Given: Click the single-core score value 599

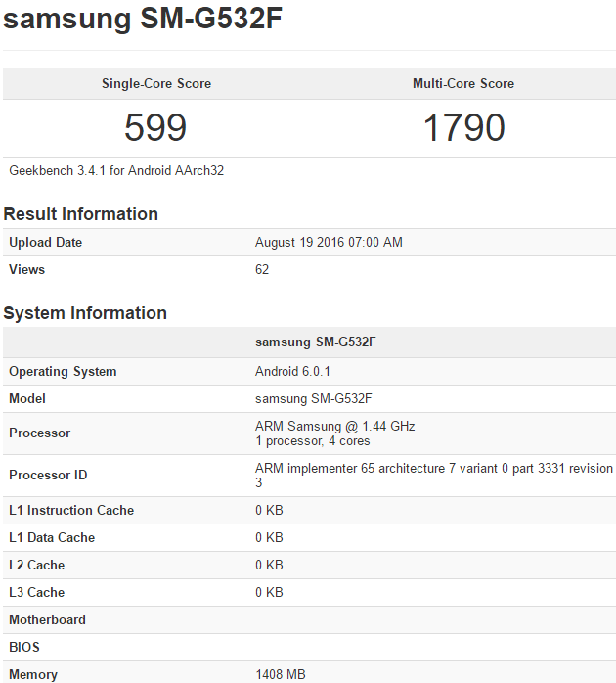Looking at the screenshot, I should pos(155,128).
